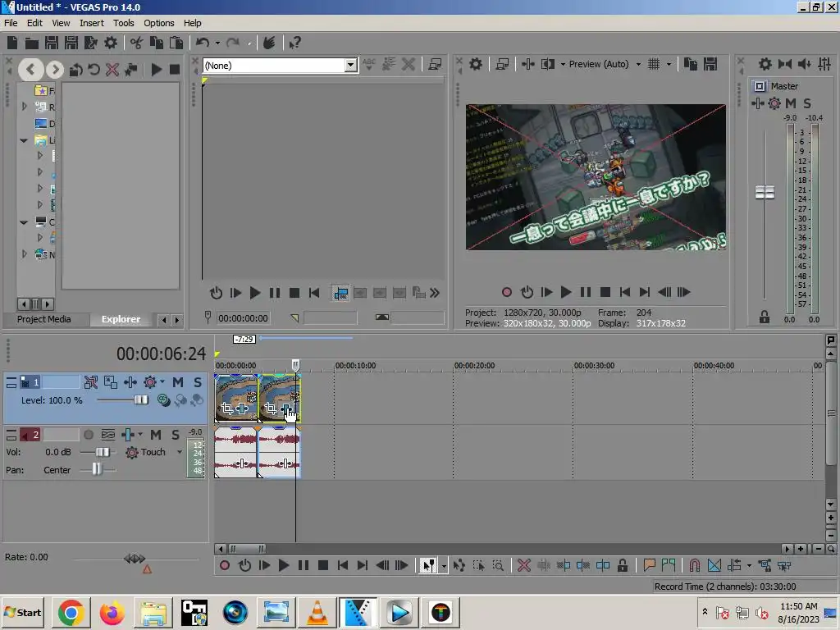Open the Options menu
Image resolution: width=840 pixels, height=630 pixels.
click(158, 23)
